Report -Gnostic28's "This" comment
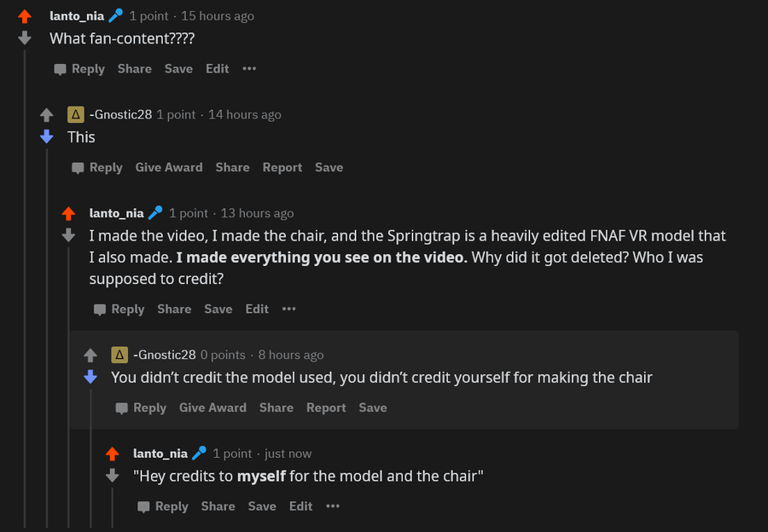Screen dimensions: 768x532 click(282, 168)
